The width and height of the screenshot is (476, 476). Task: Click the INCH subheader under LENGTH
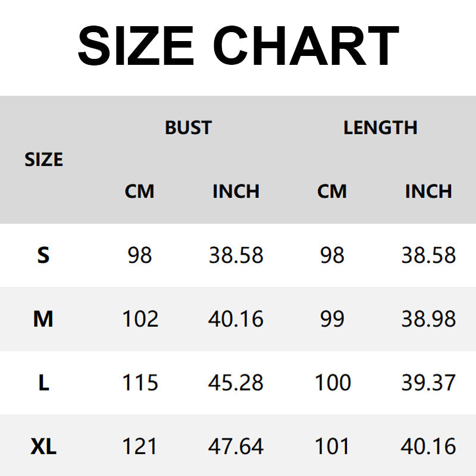click(x=428, y=191)
